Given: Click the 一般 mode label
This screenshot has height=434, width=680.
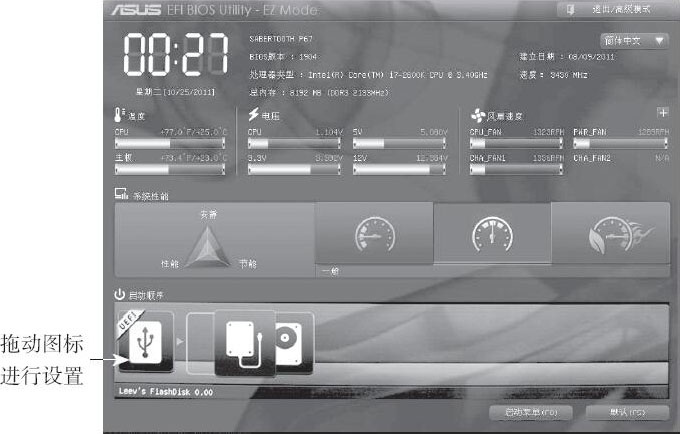Looking at the screenshot, I should point(330,271).
